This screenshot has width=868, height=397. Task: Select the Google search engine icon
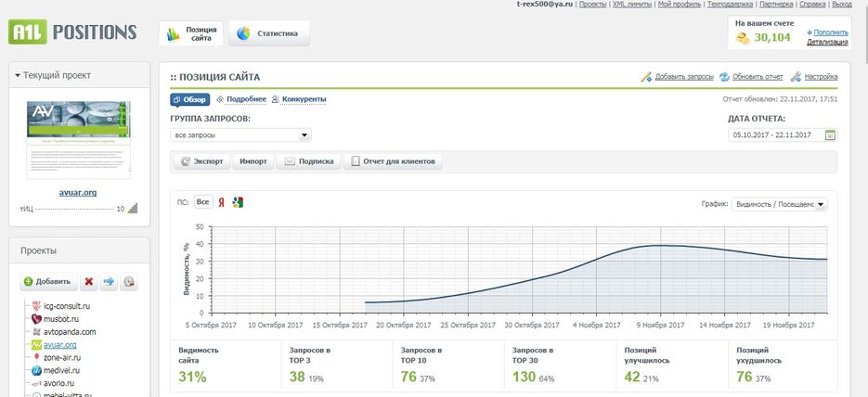[x=238, y=202]
